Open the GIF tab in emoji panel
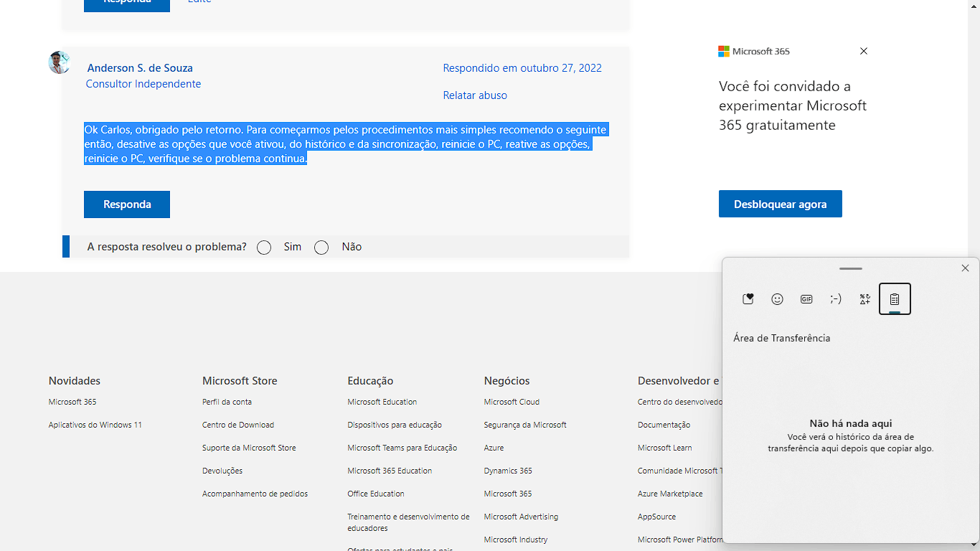This screenshot has height=551, width=980. [x=806, y=299]
